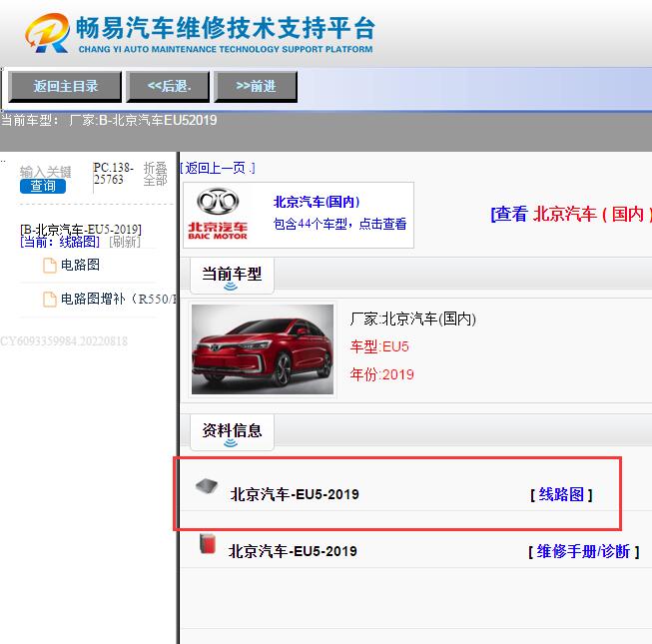Click the [刷新] refresh link
This screenshot has height=644, width=652.
125,242
